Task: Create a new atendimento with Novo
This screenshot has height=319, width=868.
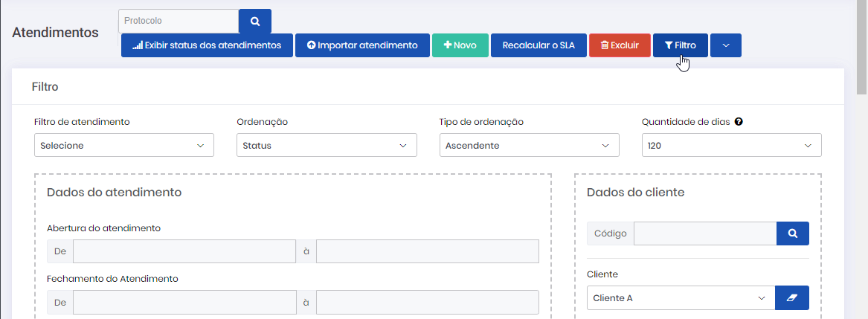Action: [x=460, y=45]
